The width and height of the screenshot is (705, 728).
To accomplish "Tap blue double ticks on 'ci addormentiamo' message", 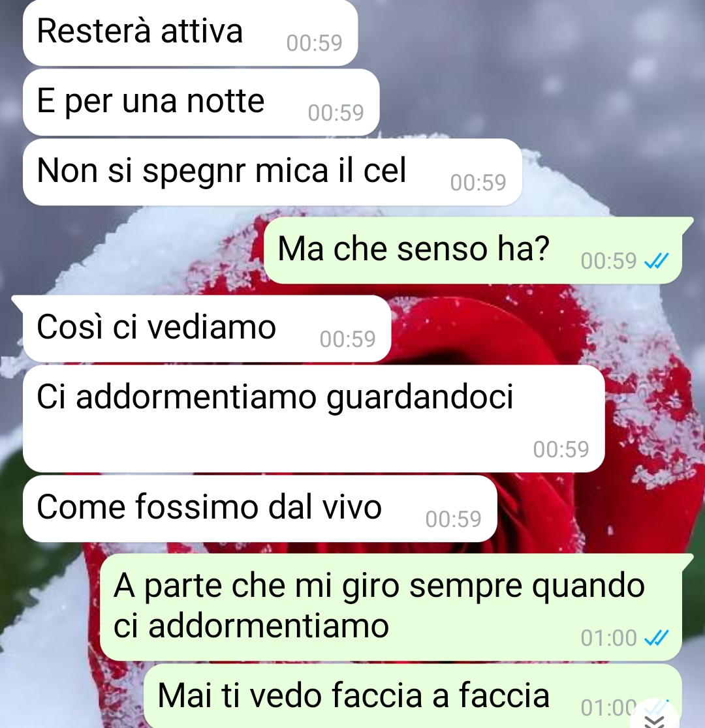I will click(656, 638).
